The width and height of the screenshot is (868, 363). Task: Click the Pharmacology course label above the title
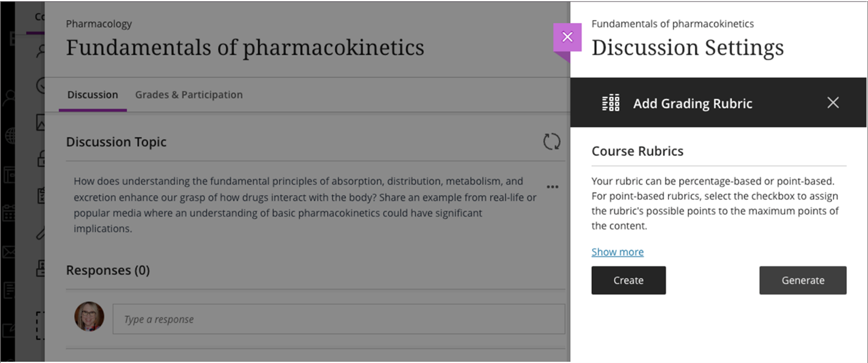click(x=99, y=24)
